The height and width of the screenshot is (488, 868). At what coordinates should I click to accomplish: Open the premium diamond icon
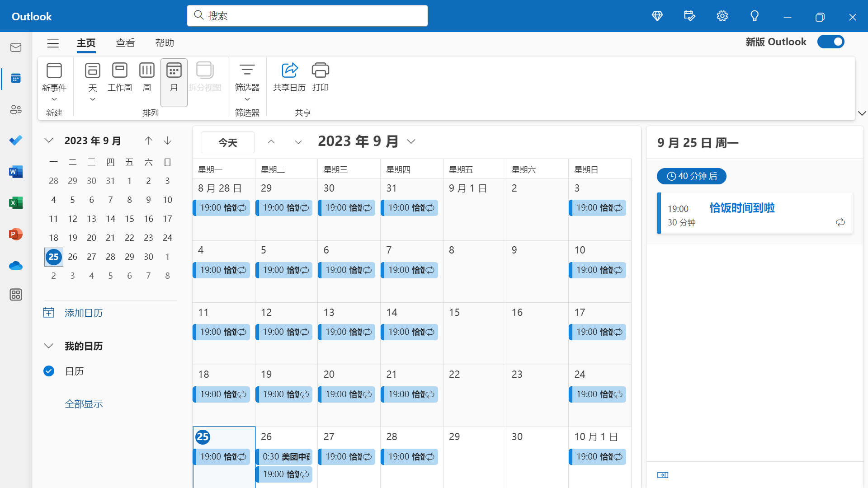tap(657, 16)
